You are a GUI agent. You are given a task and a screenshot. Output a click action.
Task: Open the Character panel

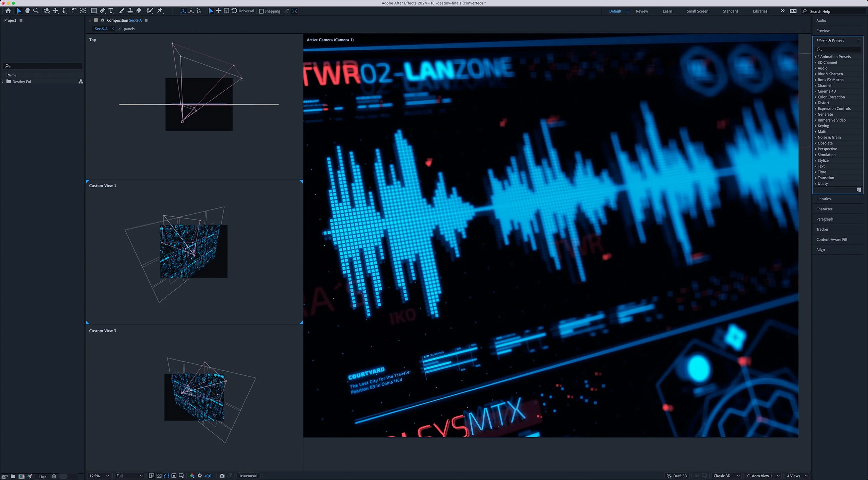[x=824, y=209]
